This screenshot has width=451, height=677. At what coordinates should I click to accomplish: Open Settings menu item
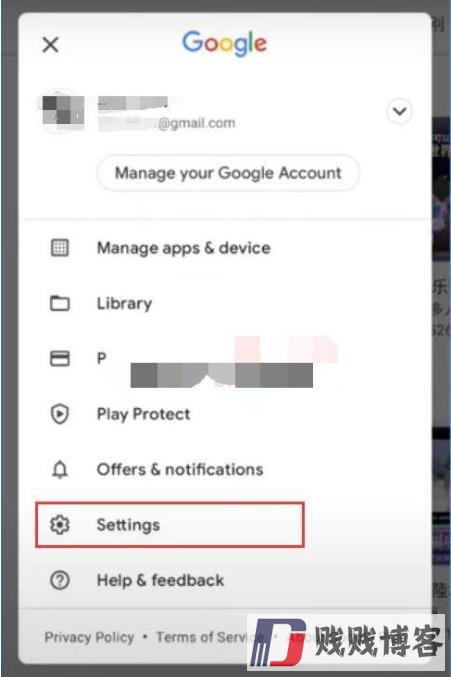tap(170, 525)
